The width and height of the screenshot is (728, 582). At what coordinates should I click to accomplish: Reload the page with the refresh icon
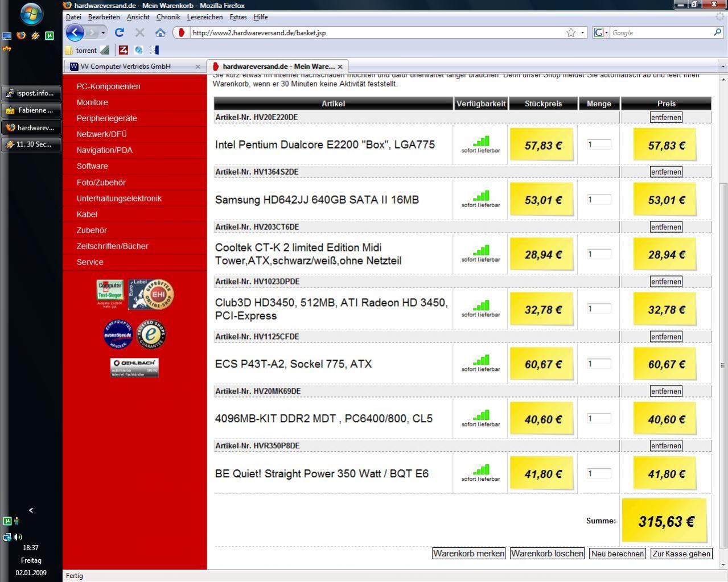coord(120,33)
